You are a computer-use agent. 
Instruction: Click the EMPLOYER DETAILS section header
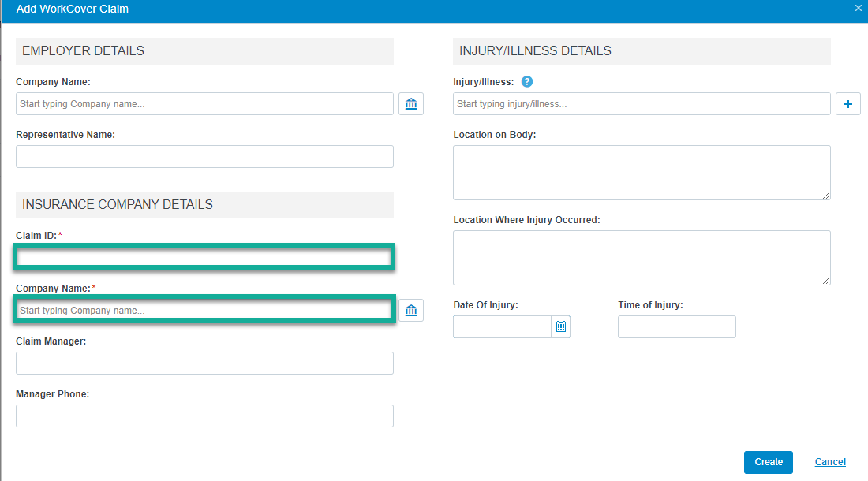(205, 51)
